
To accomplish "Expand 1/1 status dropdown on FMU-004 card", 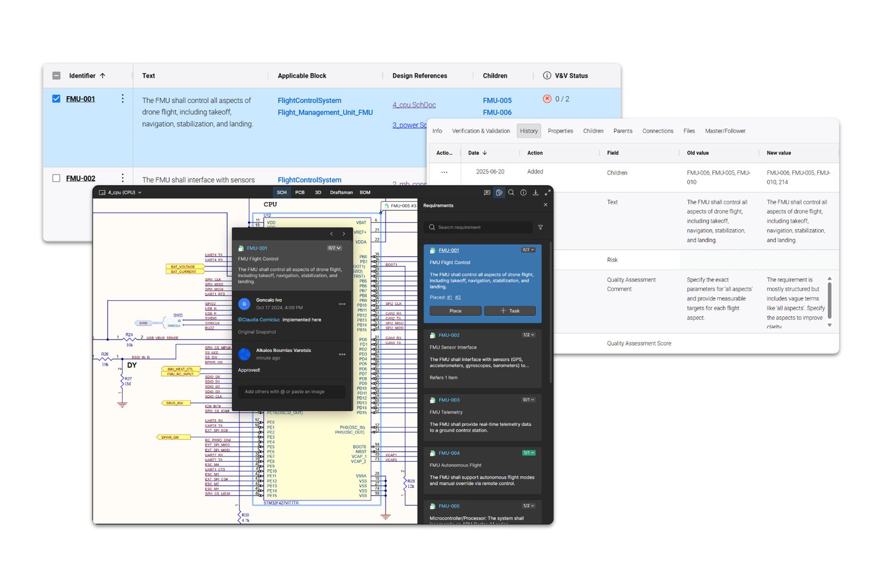I will (x=529, y=453).
